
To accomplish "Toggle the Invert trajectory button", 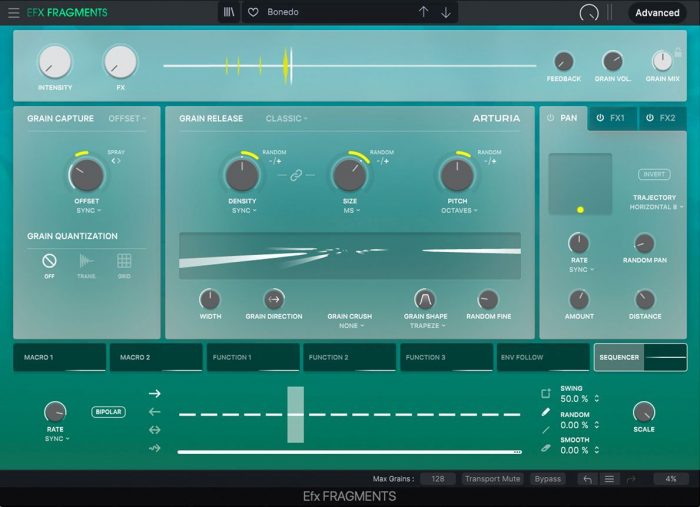I will point(654,175).
